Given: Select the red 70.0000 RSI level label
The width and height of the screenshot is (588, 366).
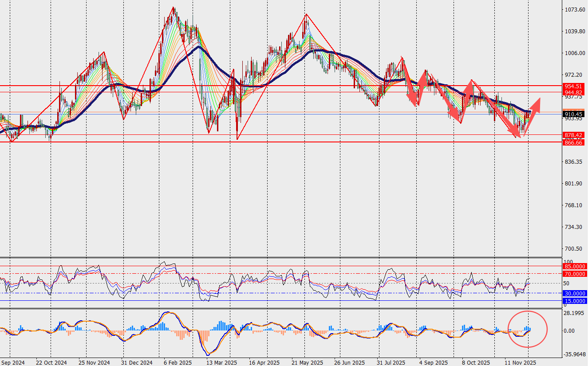Looking at the screenshot, I should pyautogui.click(x=574, y=274).
